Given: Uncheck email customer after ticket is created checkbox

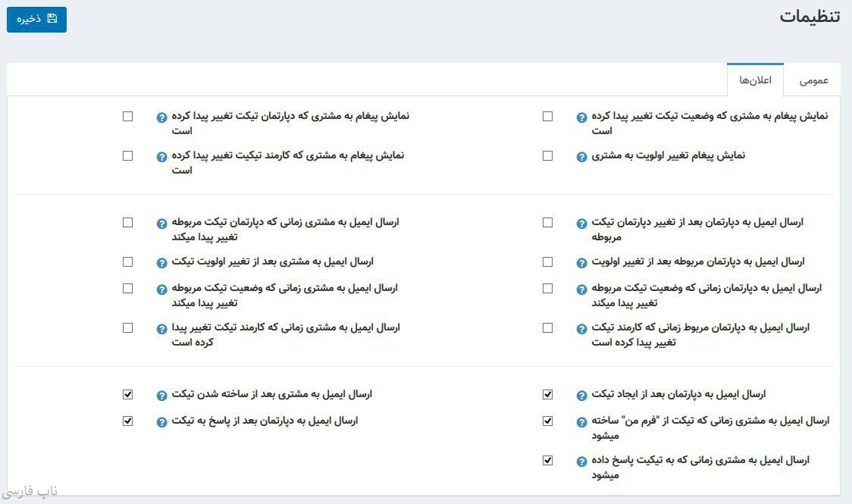Looking at the screenshot, I should click(127, 394).
